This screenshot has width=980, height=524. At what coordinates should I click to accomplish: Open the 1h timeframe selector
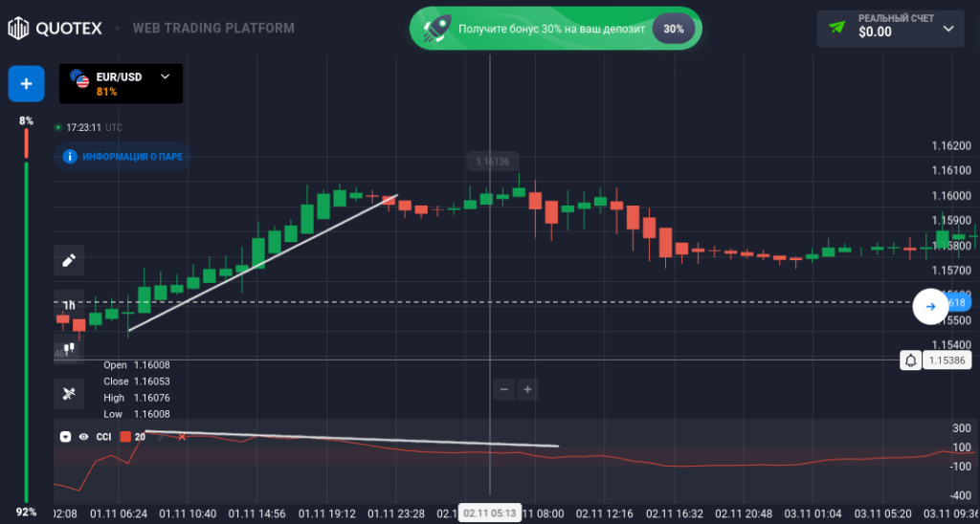pyautogui.click(x=69, y=305)
